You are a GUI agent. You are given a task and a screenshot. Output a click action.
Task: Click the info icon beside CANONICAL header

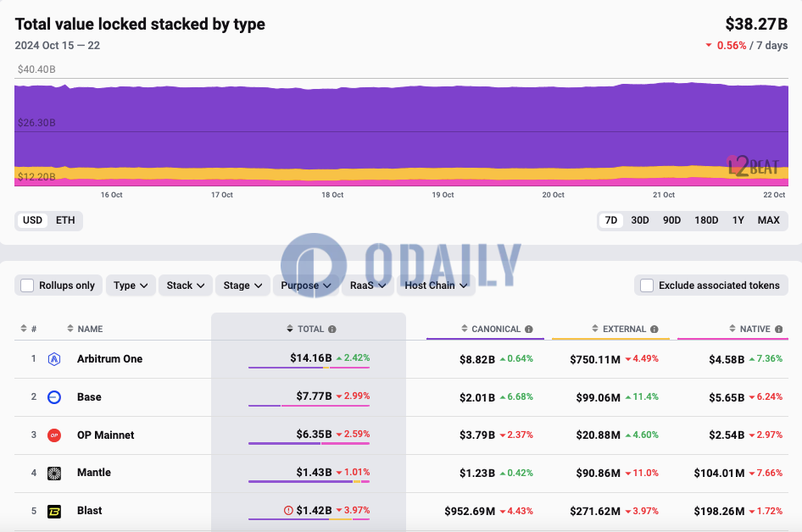coord(529,330)
